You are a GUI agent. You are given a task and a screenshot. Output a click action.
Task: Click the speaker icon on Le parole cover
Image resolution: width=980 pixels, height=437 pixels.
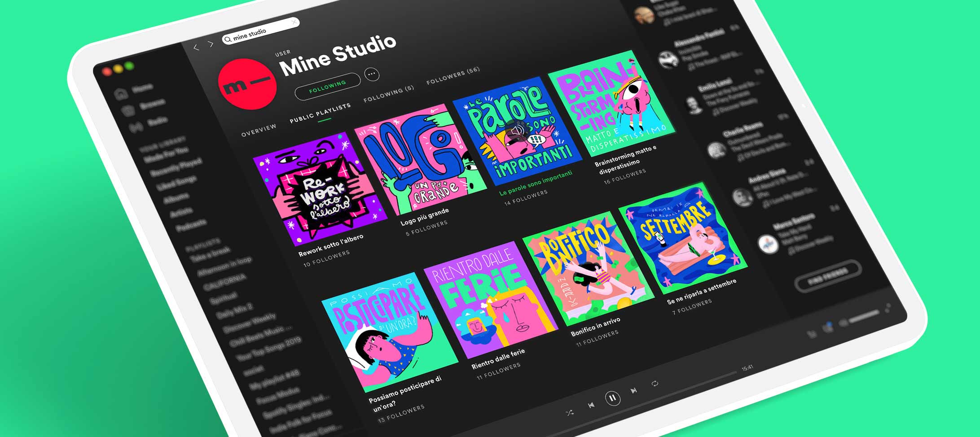click(518, 131)
